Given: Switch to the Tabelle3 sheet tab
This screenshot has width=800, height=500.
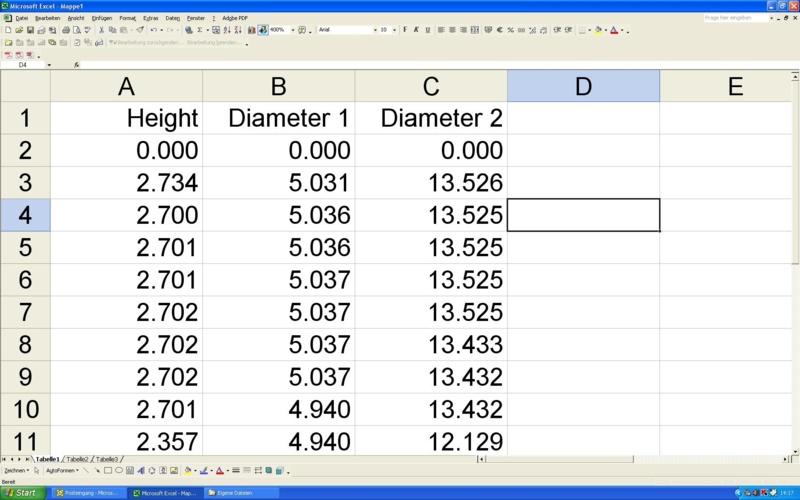Looking at the screenshot, I should (x=107, y=459).
